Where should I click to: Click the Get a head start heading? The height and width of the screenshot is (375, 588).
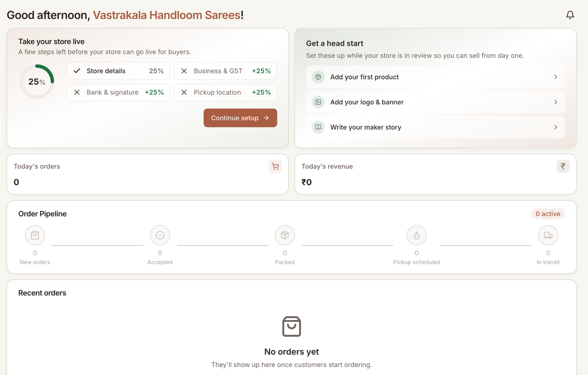point(335,43)
